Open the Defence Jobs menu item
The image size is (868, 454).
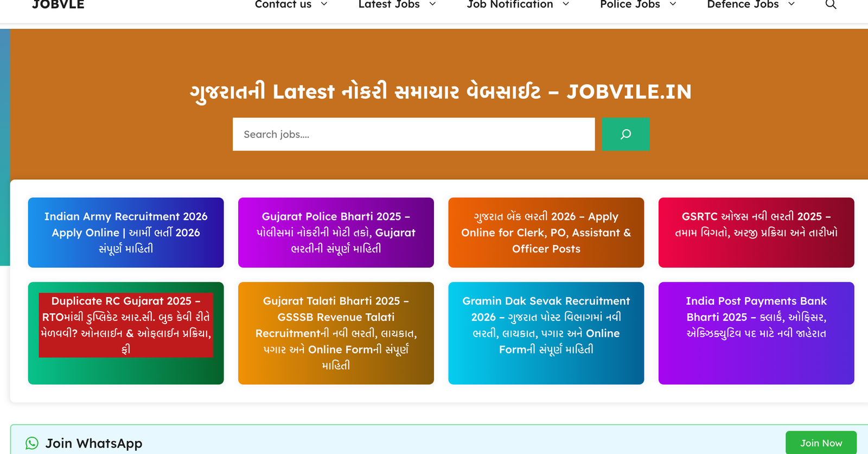743,4
